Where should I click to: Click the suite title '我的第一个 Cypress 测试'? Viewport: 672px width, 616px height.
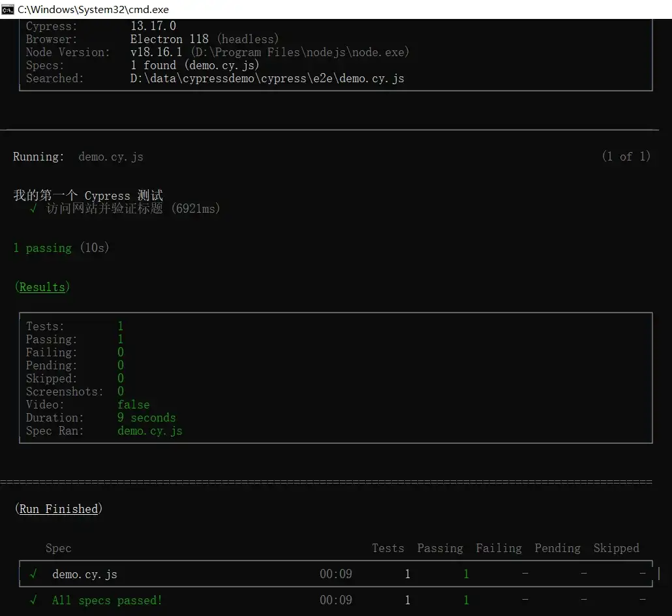[x=88, y=196]
